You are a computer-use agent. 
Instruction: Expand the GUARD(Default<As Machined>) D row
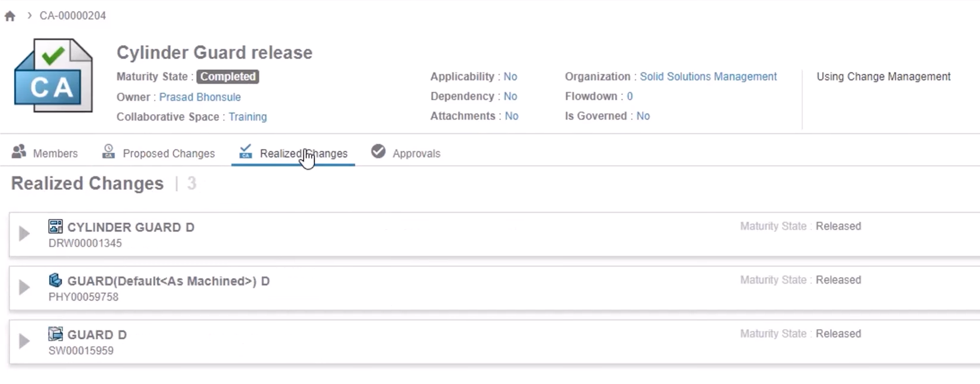[x=24, y=287]
